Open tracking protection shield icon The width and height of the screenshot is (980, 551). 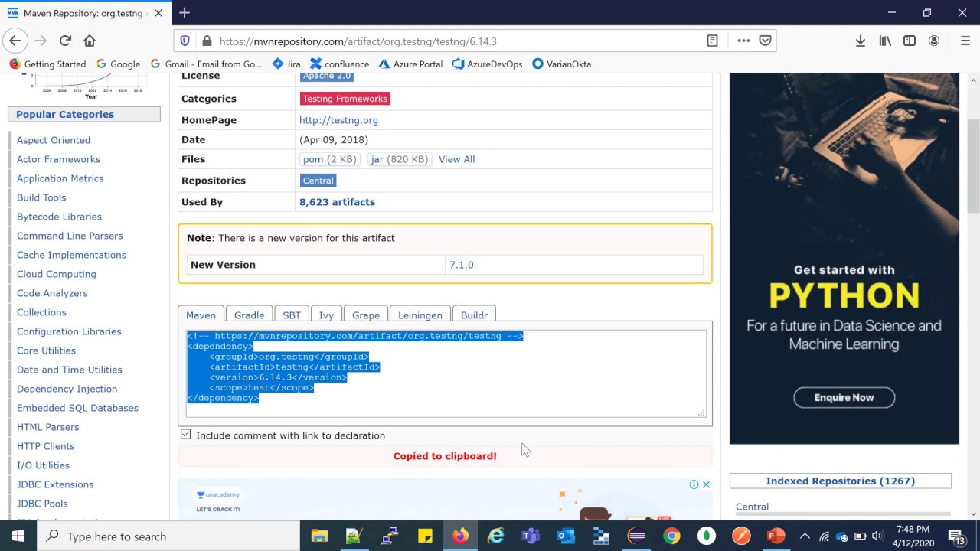point(185,41)
